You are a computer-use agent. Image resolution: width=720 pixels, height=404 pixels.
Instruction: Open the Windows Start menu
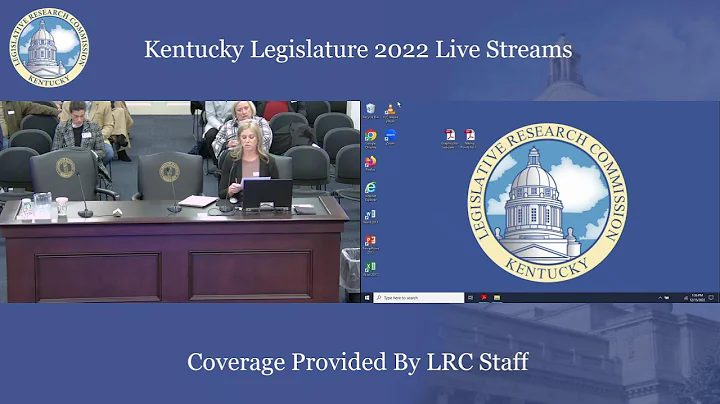point(367,298)
